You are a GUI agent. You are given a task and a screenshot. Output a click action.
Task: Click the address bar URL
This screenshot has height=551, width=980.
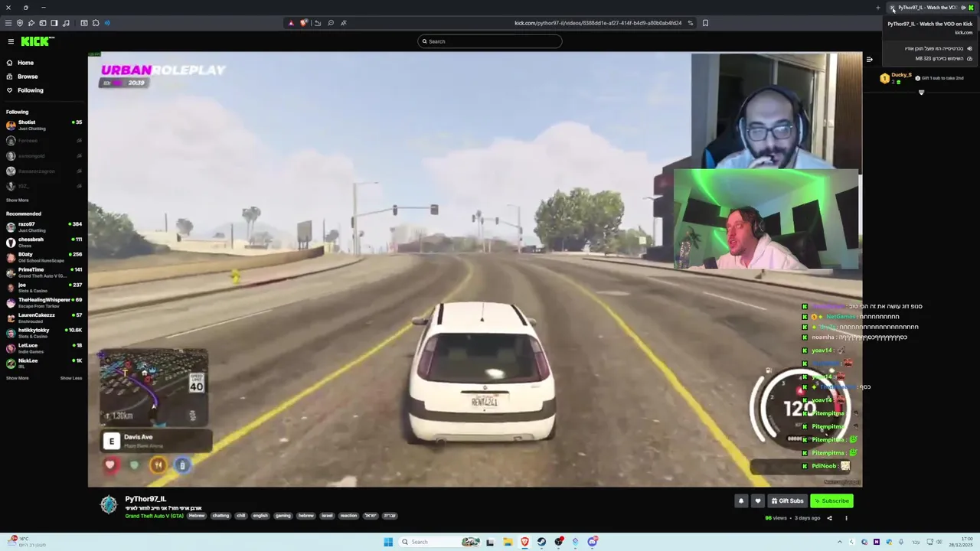click(x=598, y=23)
